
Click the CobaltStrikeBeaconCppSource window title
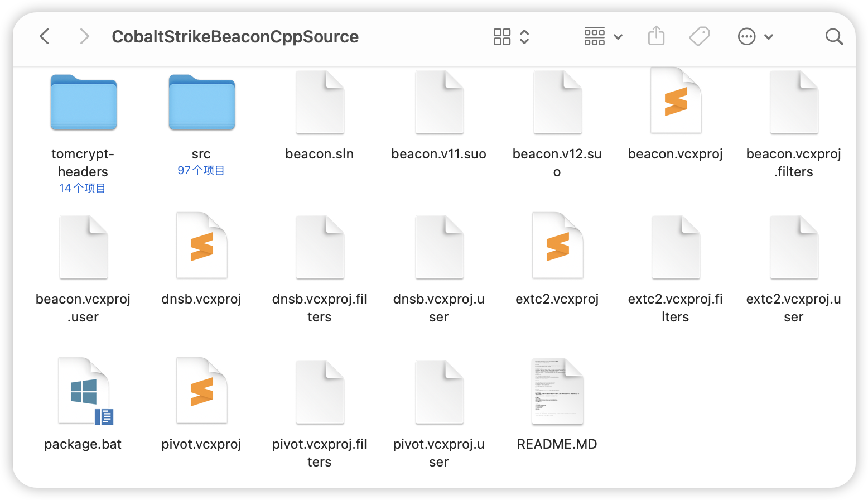click(235, 37)
